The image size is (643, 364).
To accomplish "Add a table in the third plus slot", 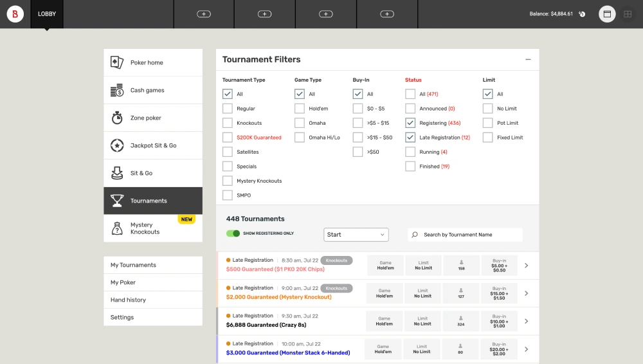I will (325, 14).
